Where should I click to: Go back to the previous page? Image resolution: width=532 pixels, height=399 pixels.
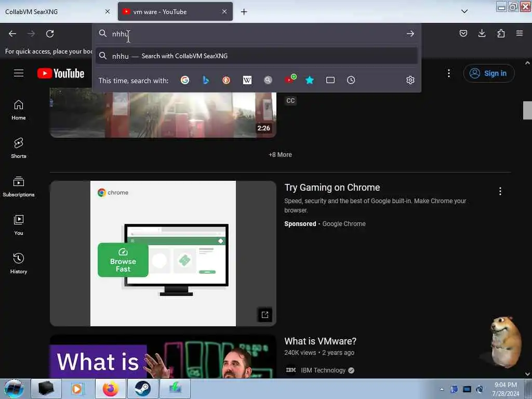coord(12,34)
